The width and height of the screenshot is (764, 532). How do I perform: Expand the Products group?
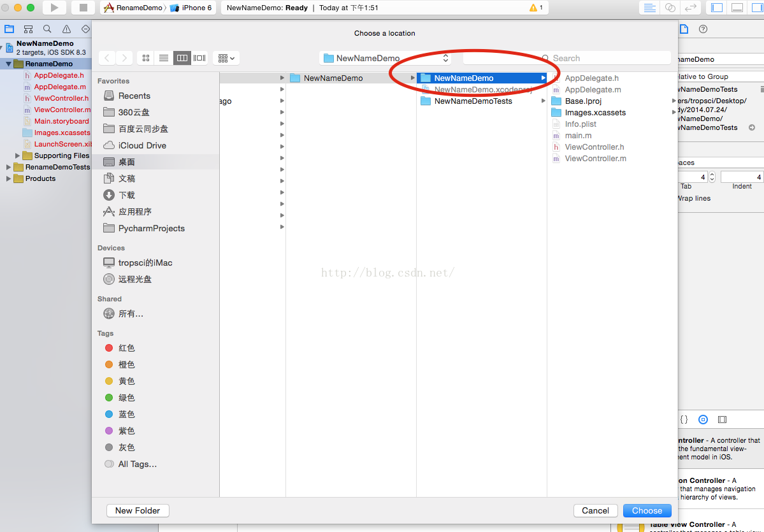pyautogui.click(x=9, y=179)
